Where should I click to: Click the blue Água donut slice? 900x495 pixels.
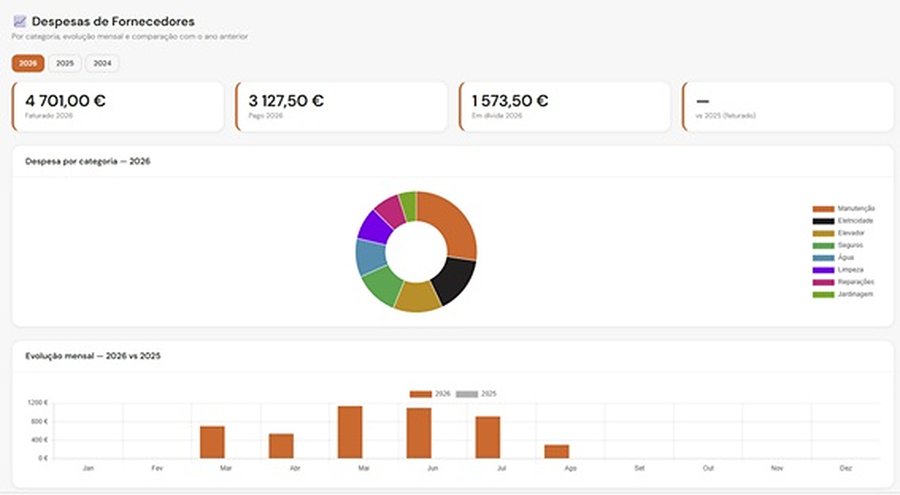(370, 257)
